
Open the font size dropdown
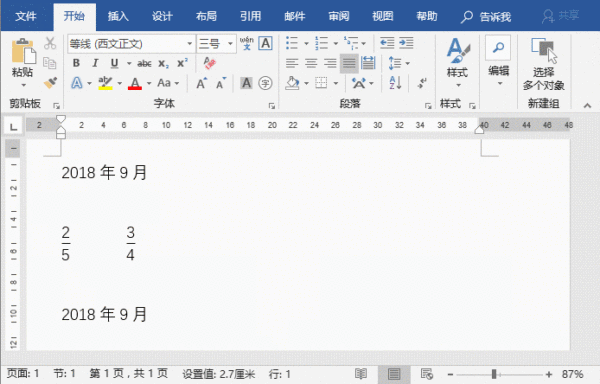point(230,44)
